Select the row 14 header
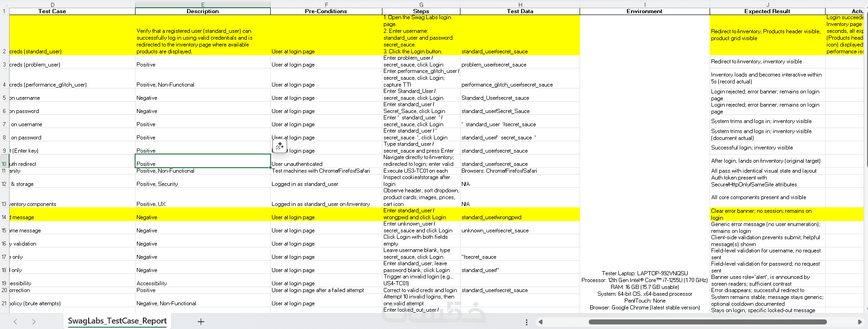 [x=5, y=214]
